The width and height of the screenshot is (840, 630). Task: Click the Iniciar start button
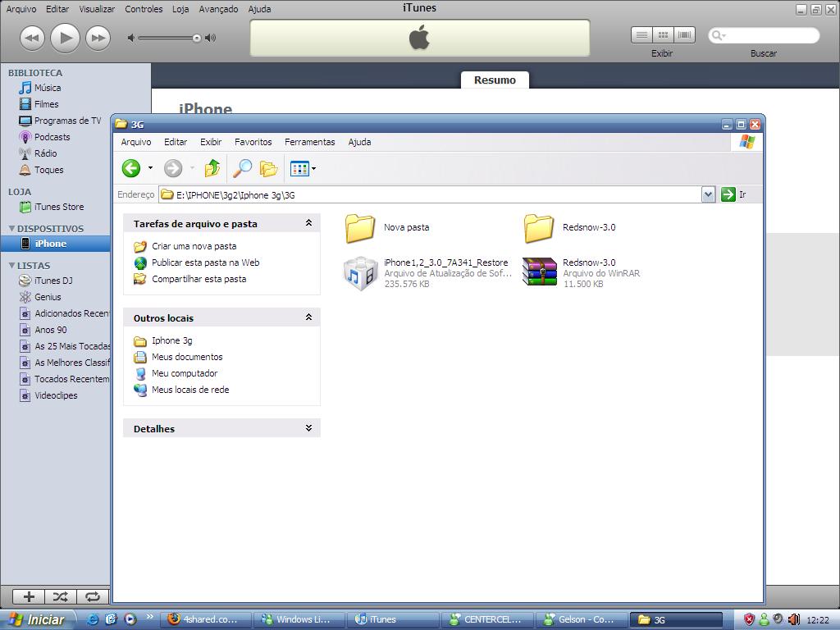coord(37,620)
